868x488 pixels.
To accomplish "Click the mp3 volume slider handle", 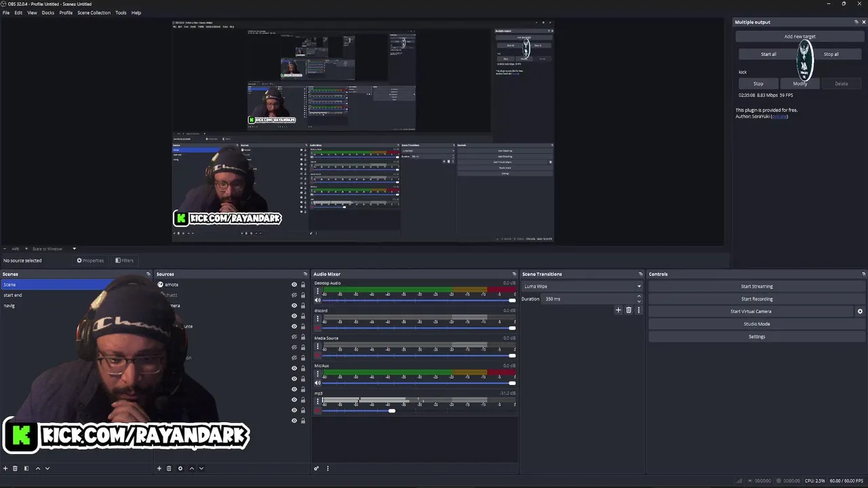I will coord(391,410).
